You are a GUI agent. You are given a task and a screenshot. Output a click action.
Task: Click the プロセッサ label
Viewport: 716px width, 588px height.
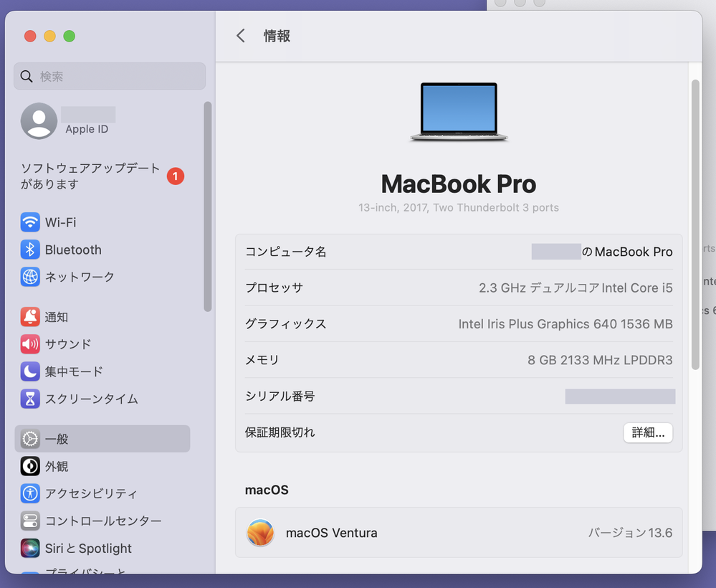[x=274, y=288]
